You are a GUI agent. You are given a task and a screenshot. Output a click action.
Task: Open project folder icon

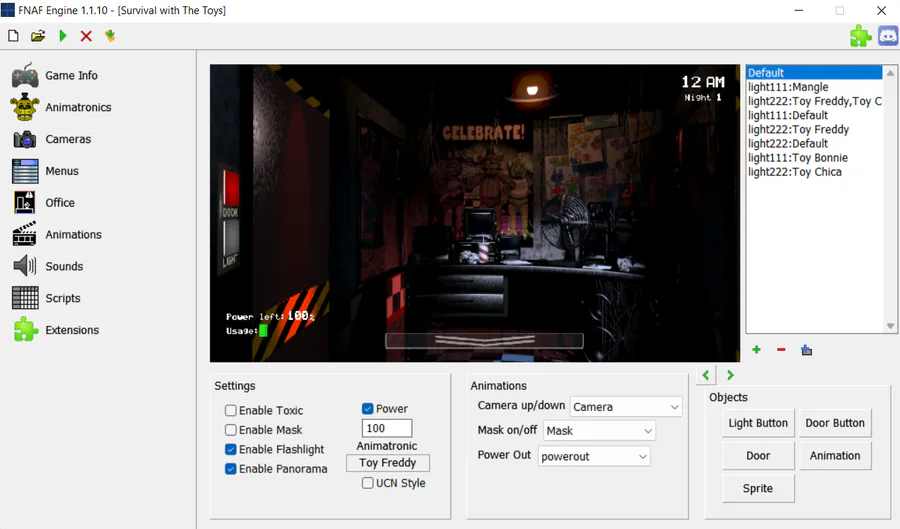tap(38, 36)
